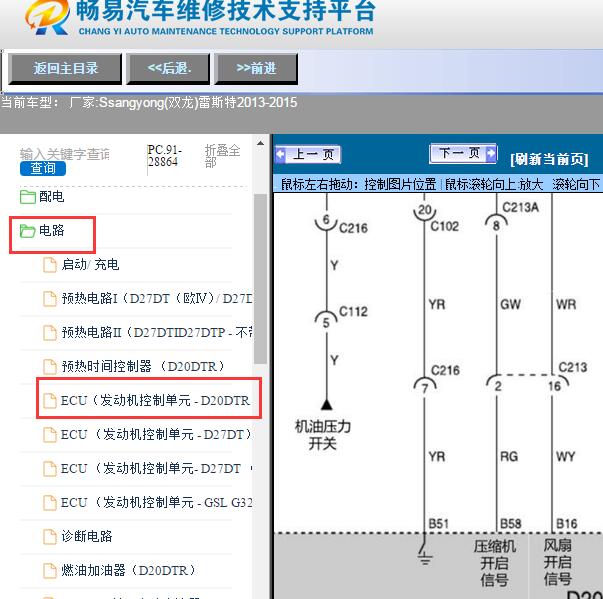Go to next page with 下一页
The image size is (603, 599).
click(463, 153)
